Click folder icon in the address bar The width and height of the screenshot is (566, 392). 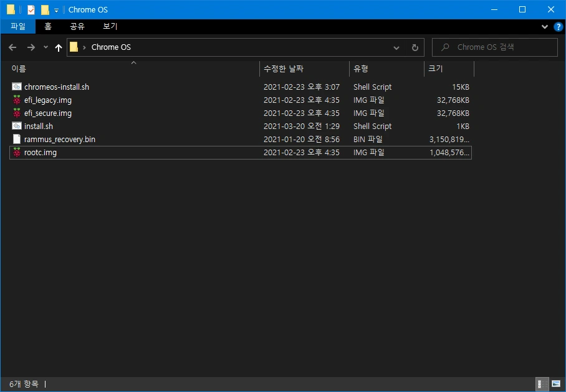tap(74, 47)
